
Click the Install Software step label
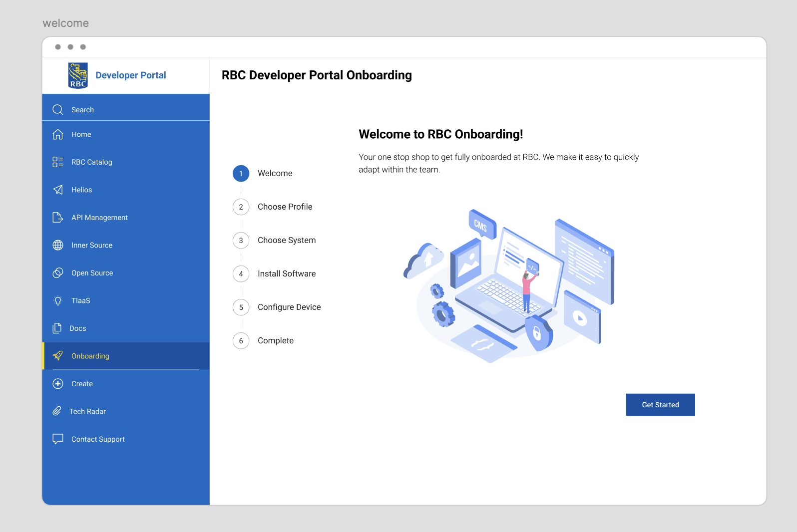tap(287, 273)
